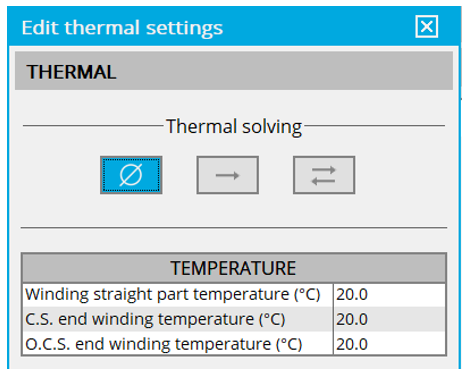The width and height of the screenshot is (471, 377).
Task: Click the THERMAL section header bar
Action: [x=234, y=71]
